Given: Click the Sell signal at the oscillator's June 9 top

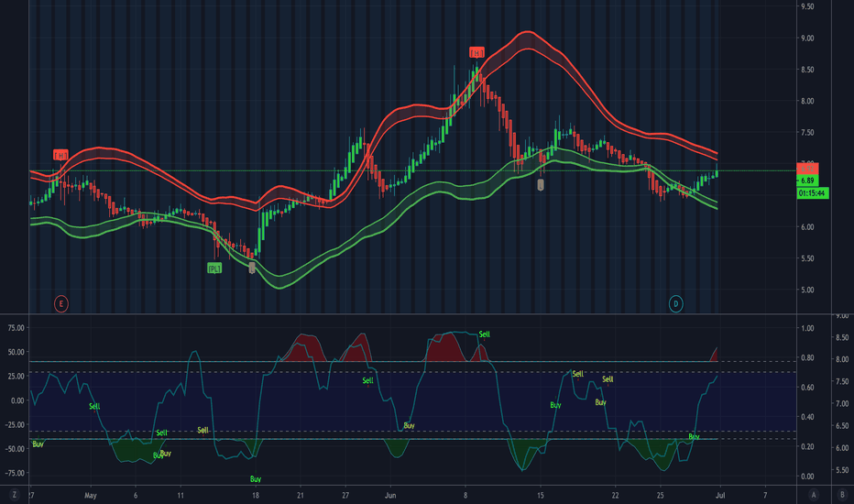Looking at the screenshot, I should click(x=484, y=334).
